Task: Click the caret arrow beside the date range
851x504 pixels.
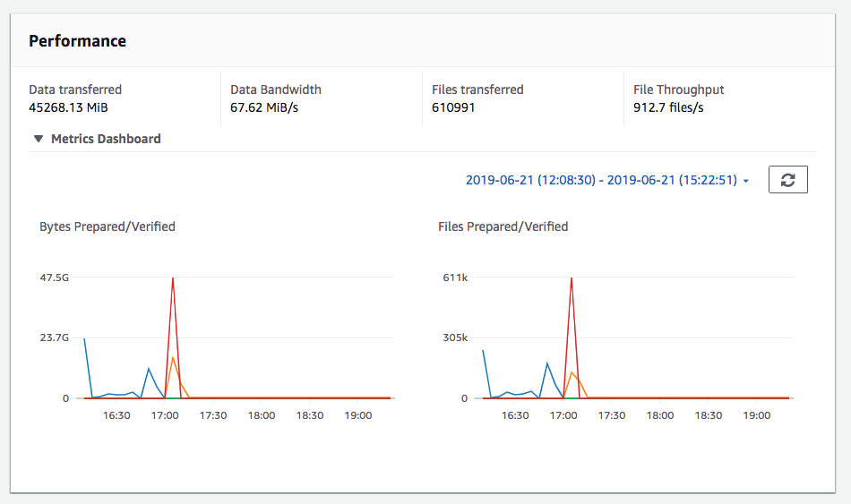Action: 746,181
